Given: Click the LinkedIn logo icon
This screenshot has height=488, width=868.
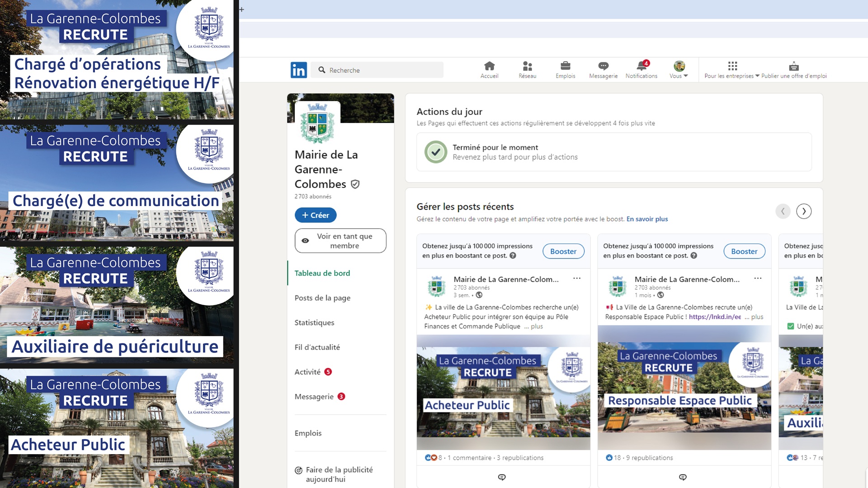Looking at the screenshot, I should click(298, 70).
